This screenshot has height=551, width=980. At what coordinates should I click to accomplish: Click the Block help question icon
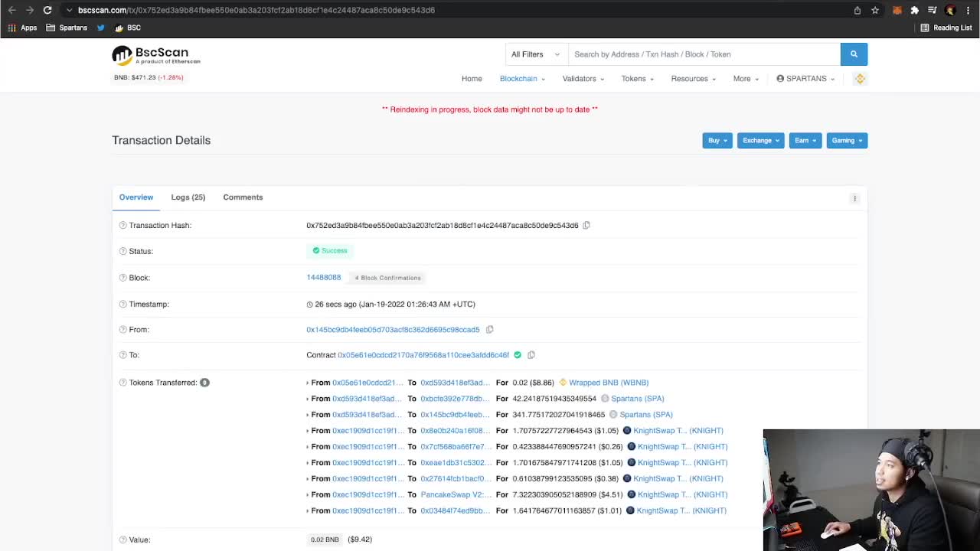pyautogui.click(x=122, y=278)
